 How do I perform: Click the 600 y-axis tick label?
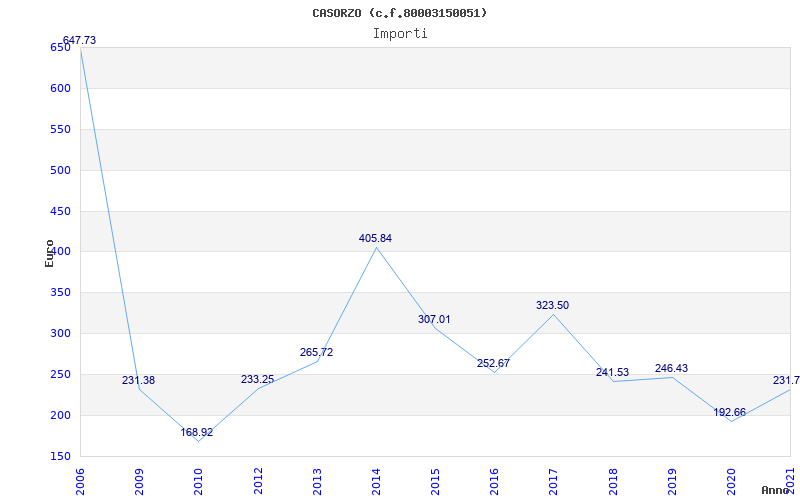[x=60, y=88]
